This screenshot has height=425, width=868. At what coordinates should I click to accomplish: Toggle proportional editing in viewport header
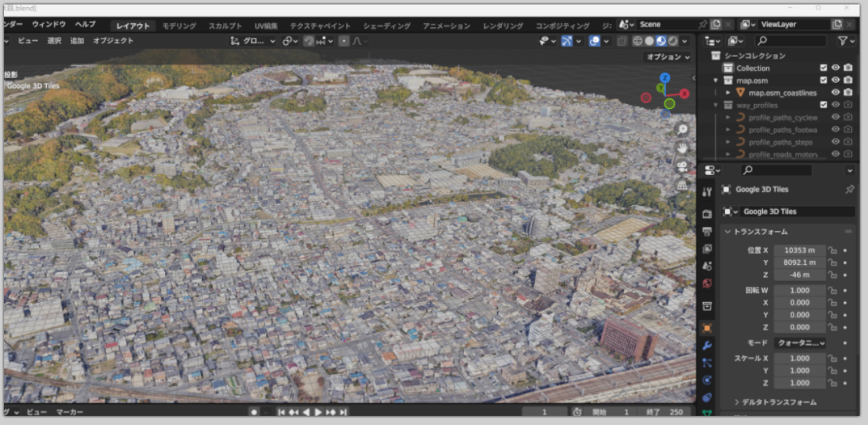click(344, 41)
